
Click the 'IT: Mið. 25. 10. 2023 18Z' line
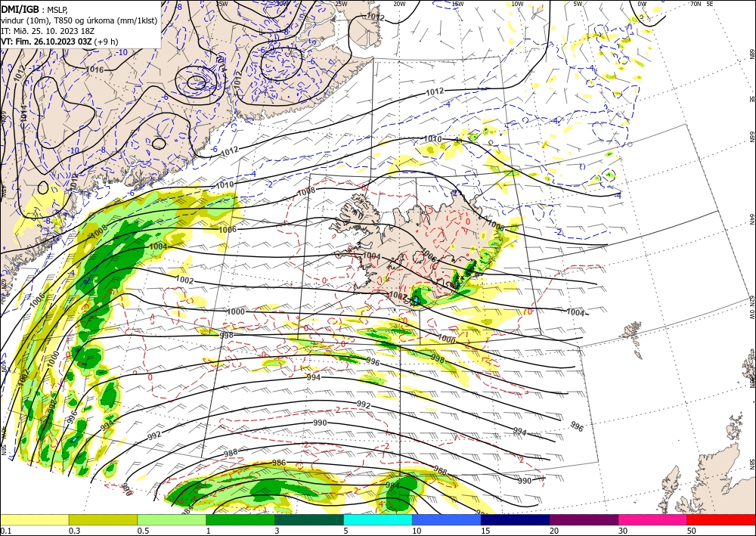coord(46,31)
